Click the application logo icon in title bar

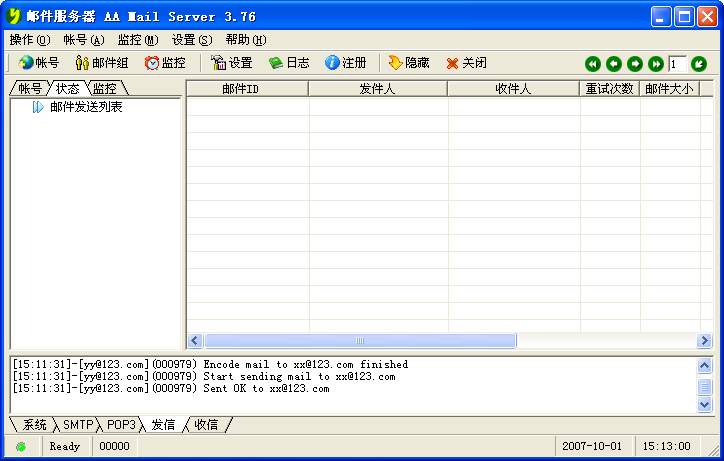pos(14,16)
